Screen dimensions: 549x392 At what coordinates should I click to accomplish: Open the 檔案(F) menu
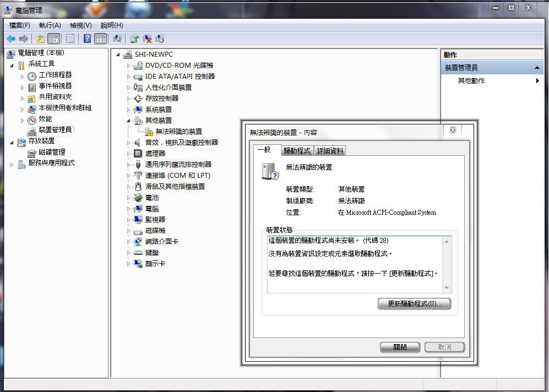(x=20, y=25)
